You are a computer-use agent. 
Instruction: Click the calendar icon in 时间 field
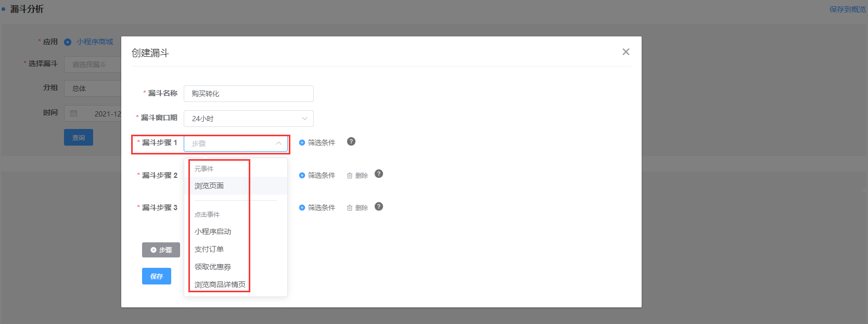tap(74, 113)
